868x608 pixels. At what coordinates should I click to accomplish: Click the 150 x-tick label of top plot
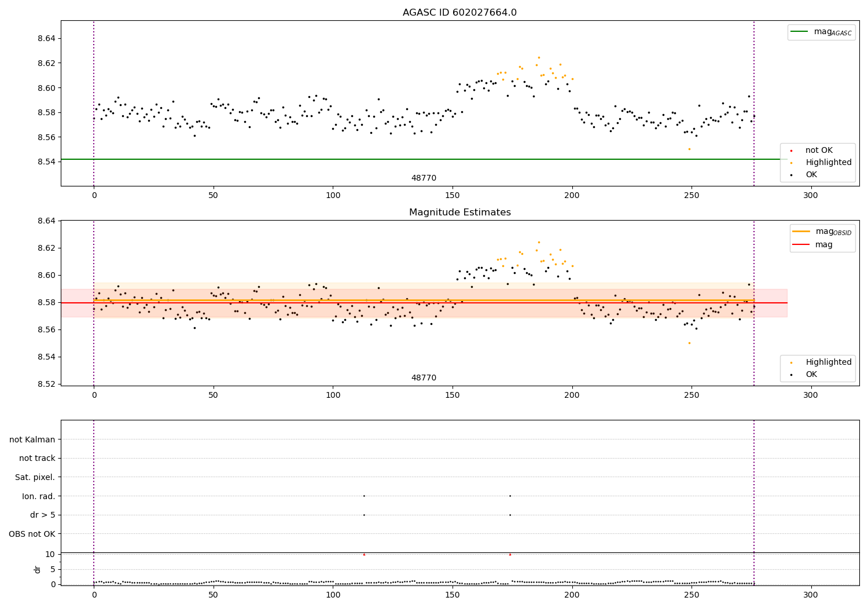453,196
